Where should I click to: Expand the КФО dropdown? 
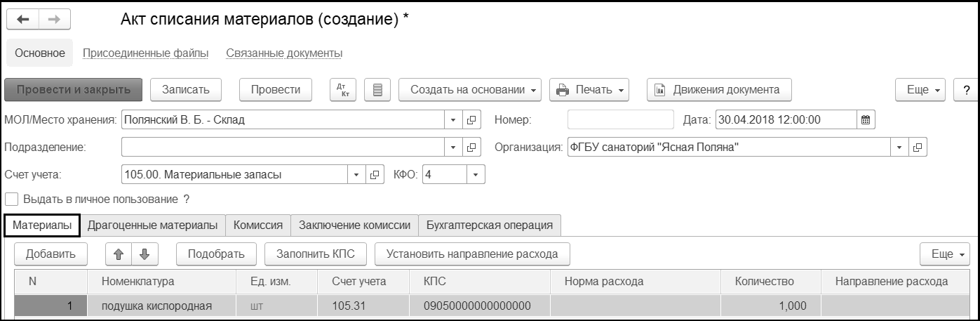coord(476,175)
